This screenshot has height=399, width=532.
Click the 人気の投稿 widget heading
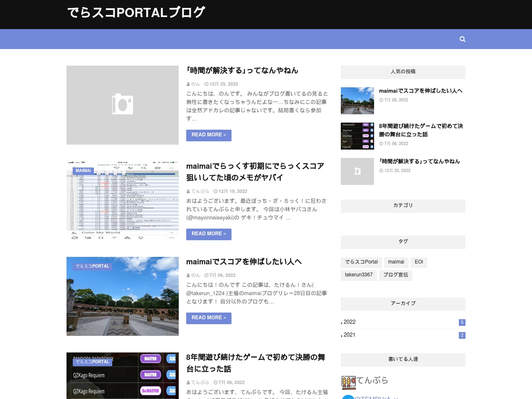(403, 71)
